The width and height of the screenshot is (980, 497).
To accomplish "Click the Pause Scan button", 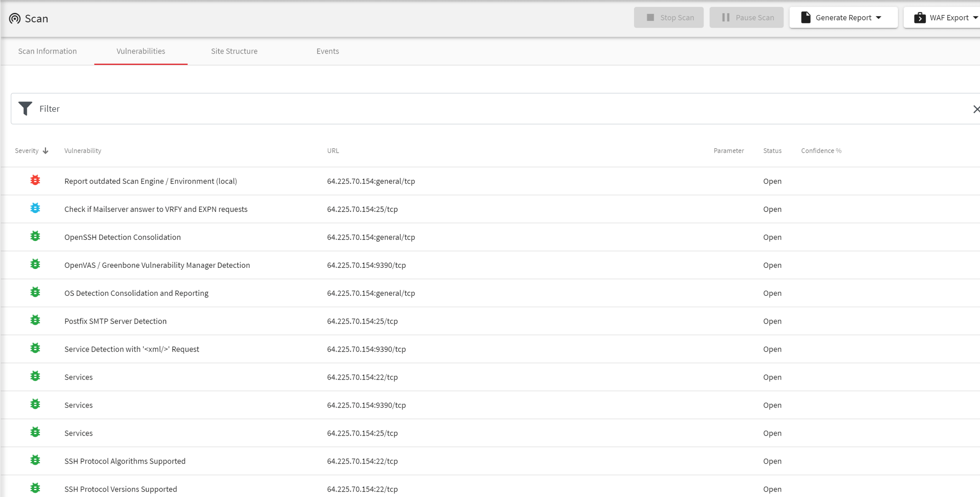I will 746,18.
